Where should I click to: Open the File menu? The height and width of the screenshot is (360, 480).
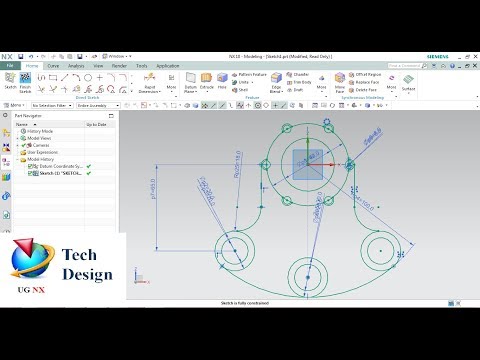10,66
